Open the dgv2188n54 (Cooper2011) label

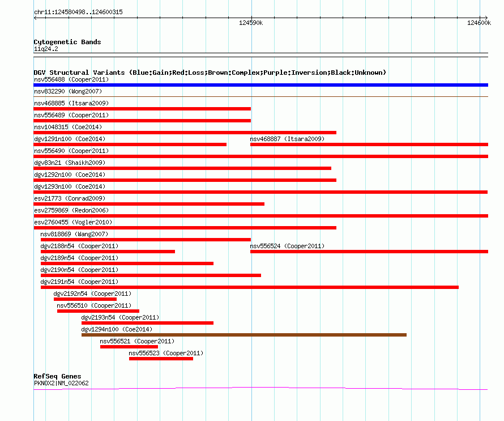[79, 246]
